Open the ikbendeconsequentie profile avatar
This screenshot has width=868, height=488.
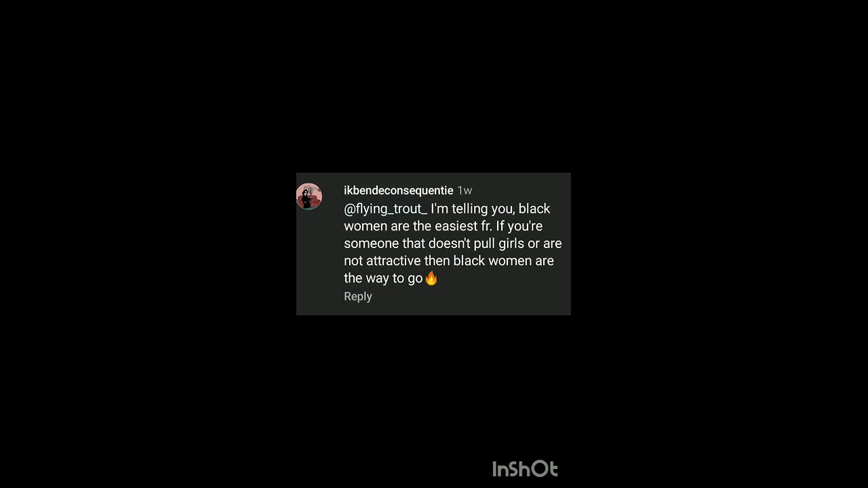[x=309, y=197]
